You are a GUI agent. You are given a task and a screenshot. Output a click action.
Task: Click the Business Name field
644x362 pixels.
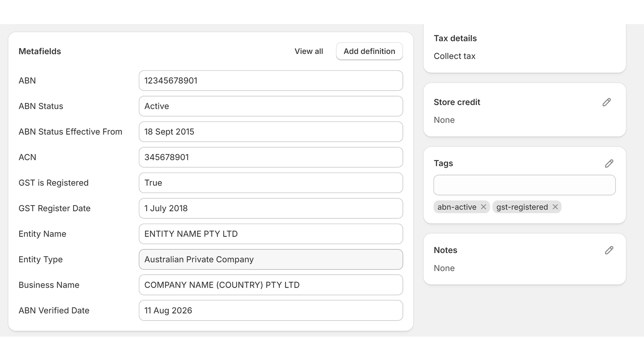click(271, 285)
